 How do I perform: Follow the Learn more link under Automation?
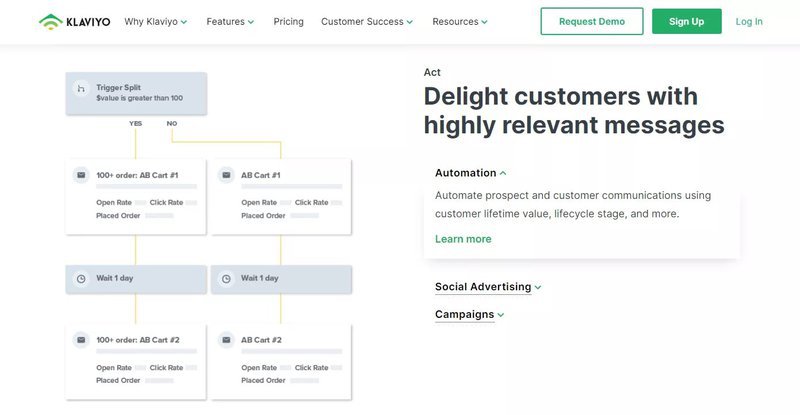click(x=463, y=239)
